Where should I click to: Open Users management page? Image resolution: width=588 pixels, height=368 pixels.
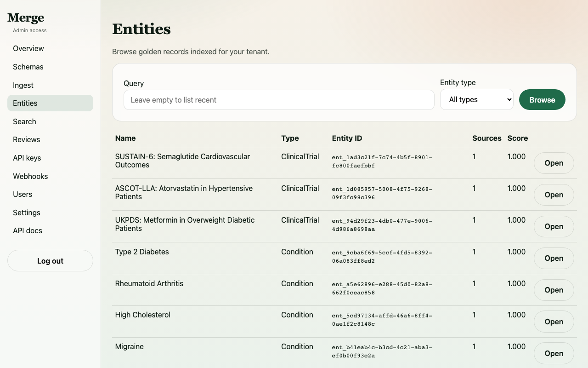point(50,194)
